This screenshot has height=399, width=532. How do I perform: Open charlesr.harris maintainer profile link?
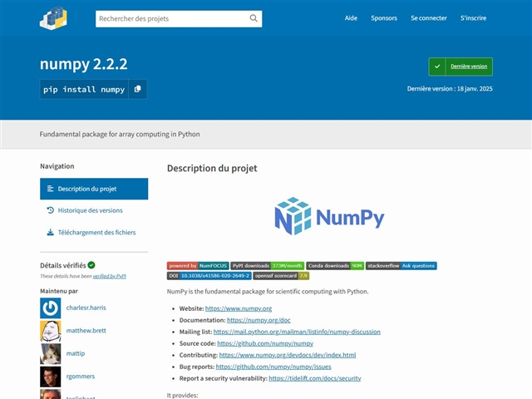(86, 308)
